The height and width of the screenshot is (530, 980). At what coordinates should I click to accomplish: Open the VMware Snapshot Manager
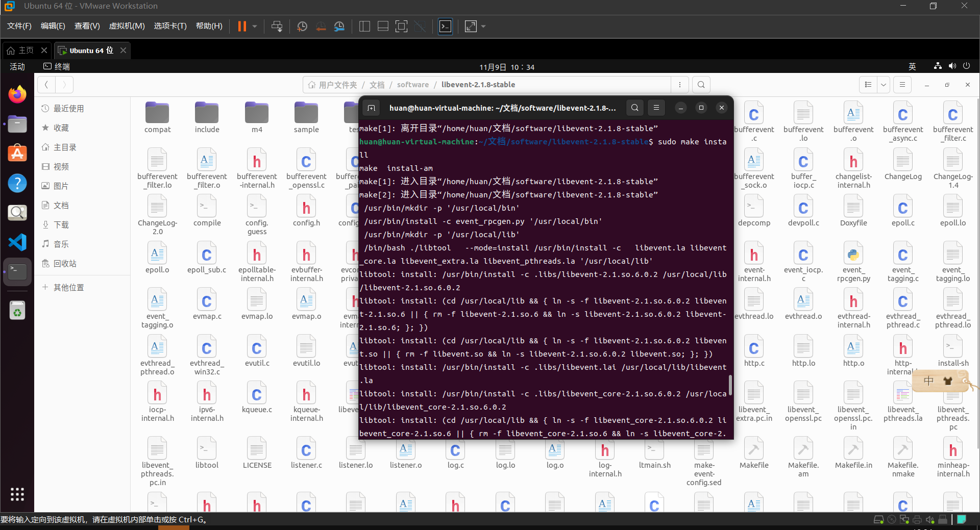pos(339,26)
